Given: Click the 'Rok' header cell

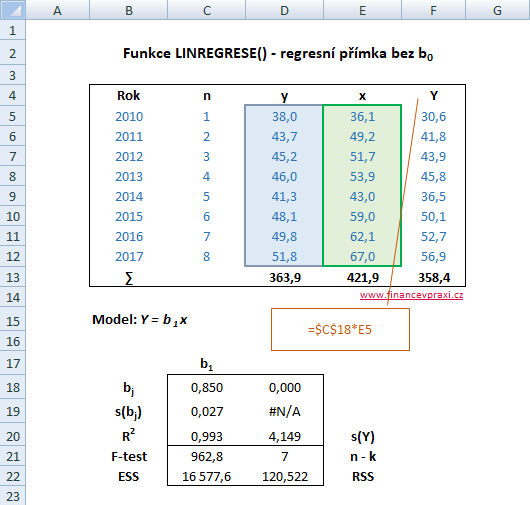Looking at the screenshot, I should point(128,96).
